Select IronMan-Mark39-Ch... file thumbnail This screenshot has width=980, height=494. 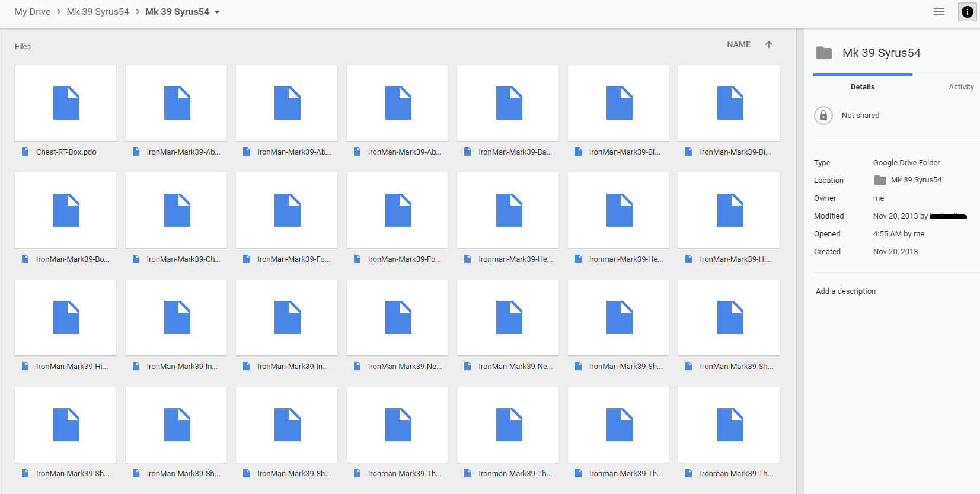point(176,210)
